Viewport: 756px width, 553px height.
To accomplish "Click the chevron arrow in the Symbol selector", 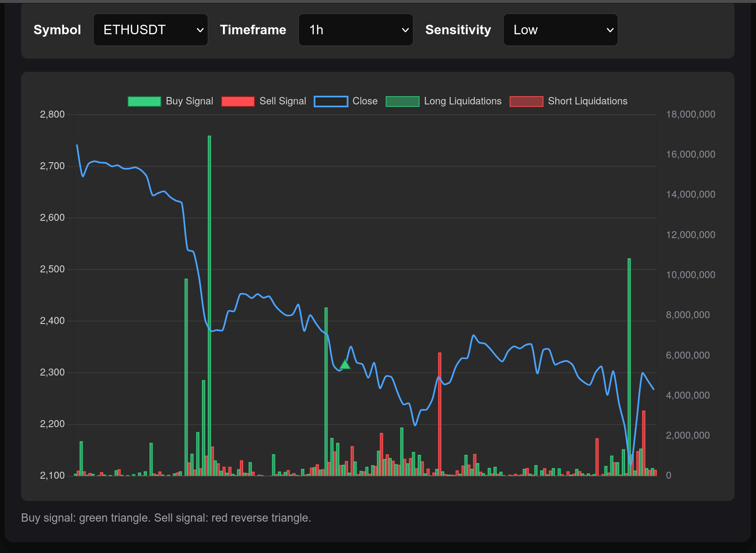I will pyautogui.click(x=200, y=30).
